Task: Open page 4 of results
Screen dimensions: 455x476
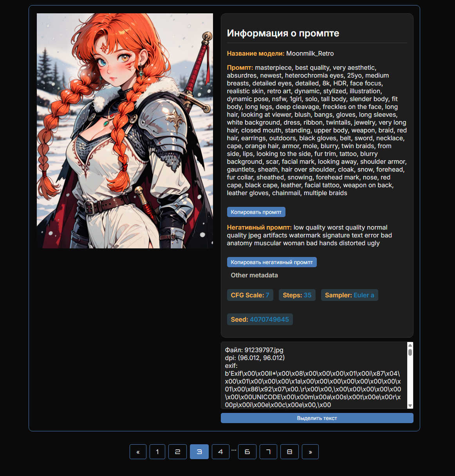Action: tap(220, 452)
